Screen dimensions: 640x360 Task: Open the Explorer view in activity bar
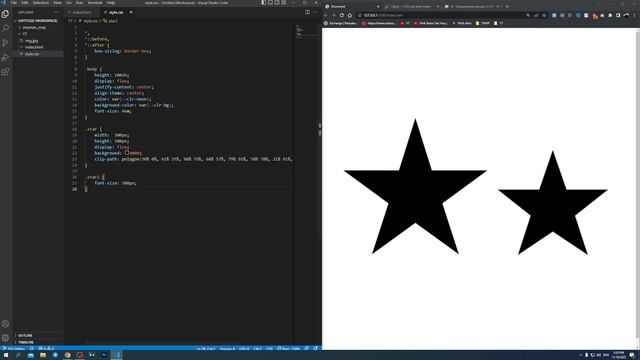(x=5, y=14)
